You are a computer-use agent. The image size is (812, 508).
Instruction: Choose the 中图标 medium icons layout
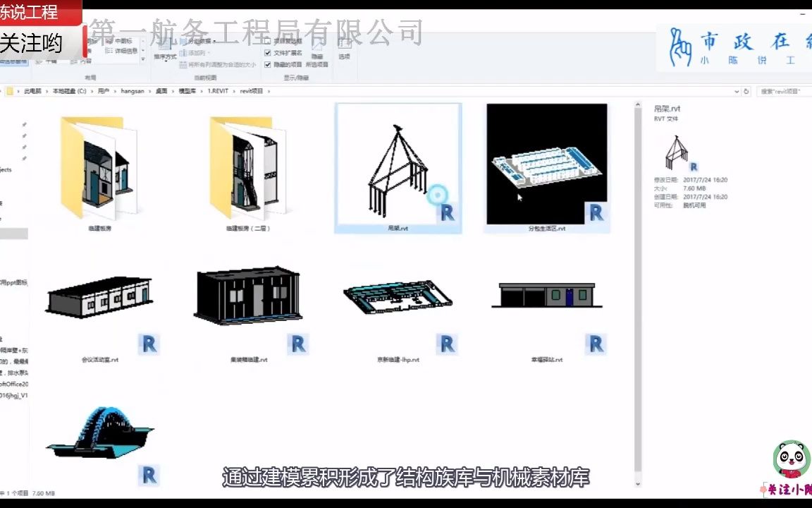118,40
